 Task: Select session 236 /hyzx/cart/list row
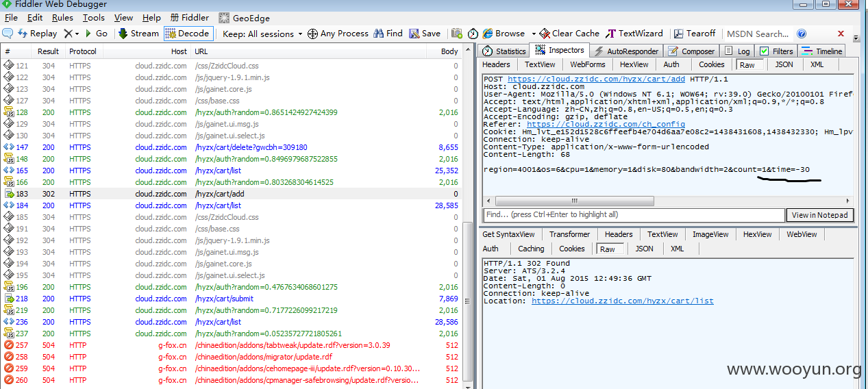[231, 322]
